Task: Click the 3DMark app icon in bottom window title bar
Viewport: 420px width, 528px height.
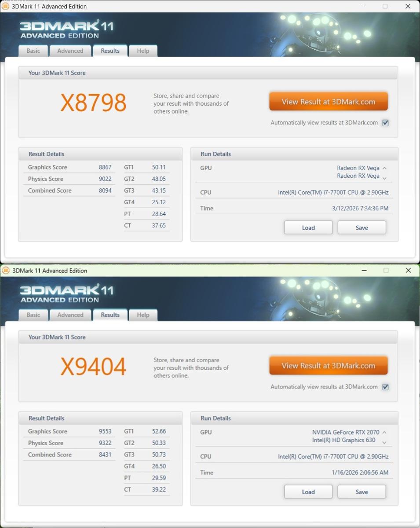Action: (6, 270)
